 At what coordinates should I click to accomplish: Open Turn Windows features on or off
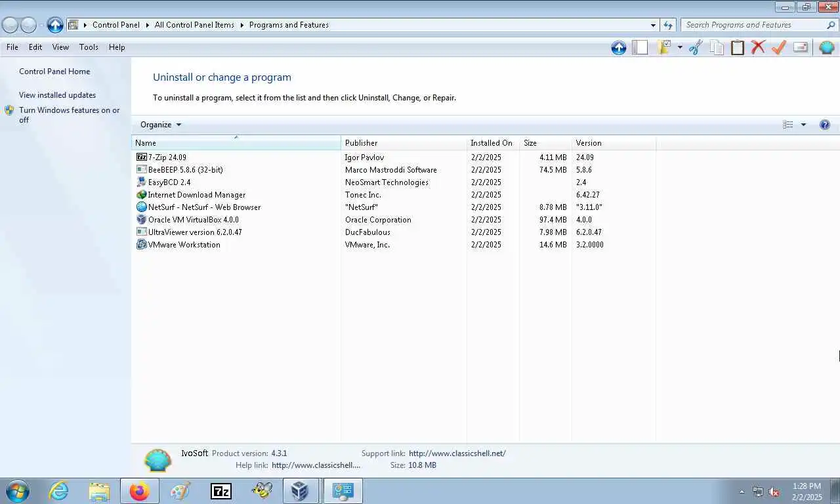69,115
